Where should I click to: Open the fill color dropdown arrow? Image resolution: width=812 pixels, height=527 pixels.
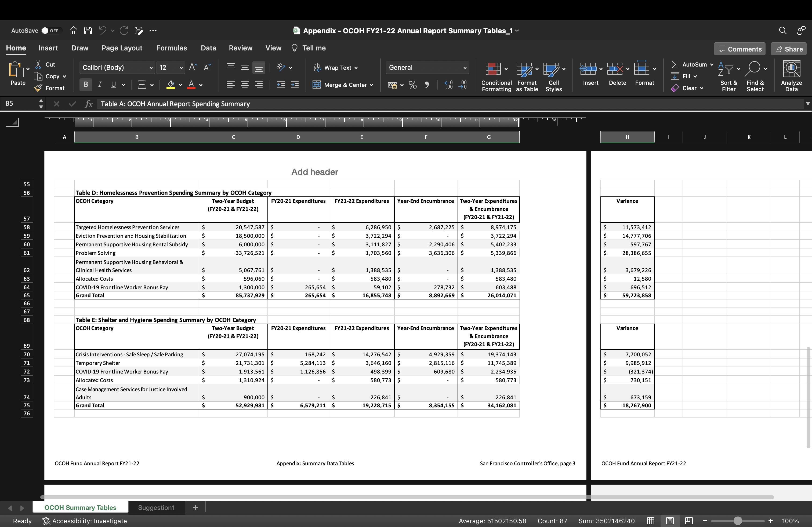click(181, 85)
